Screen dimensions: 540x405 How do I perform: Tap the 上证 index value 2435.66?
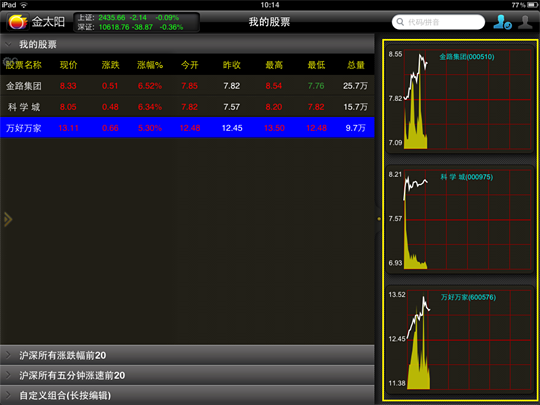[112, 18]
